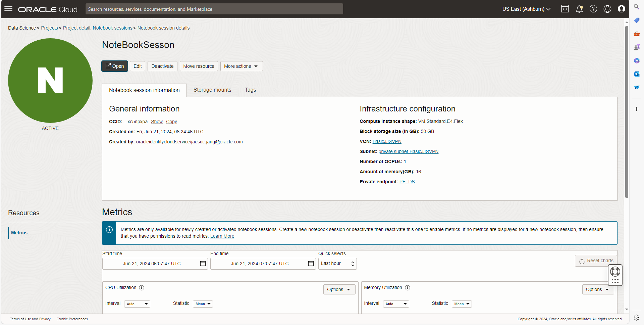Click Reset charts button
This screenshot has width=644, height=325.
[x=596, y=261]
